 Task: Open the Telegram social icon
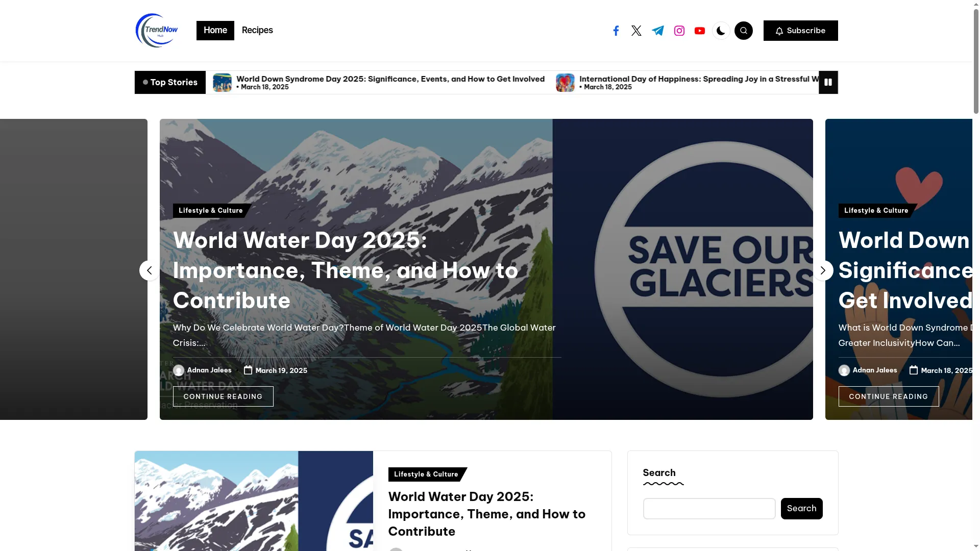pos(658,31)
